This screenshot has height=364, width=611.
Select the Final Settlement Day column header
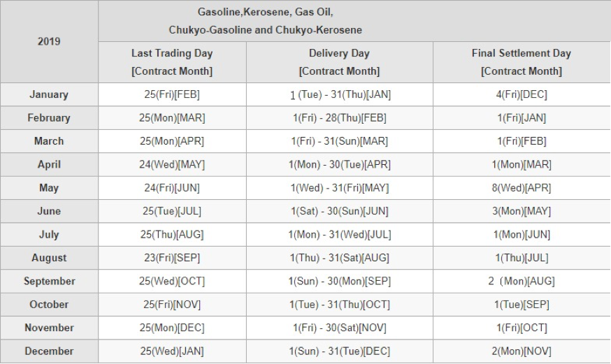click(x=522, y=62)
